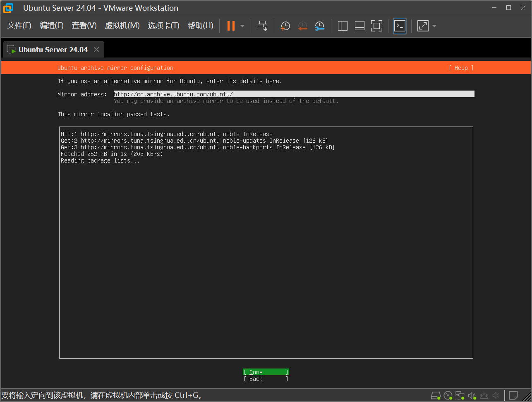Viewport: 532px width, 402px height.
Task: Open the 查看(V) menu
Action: [84, 26]
